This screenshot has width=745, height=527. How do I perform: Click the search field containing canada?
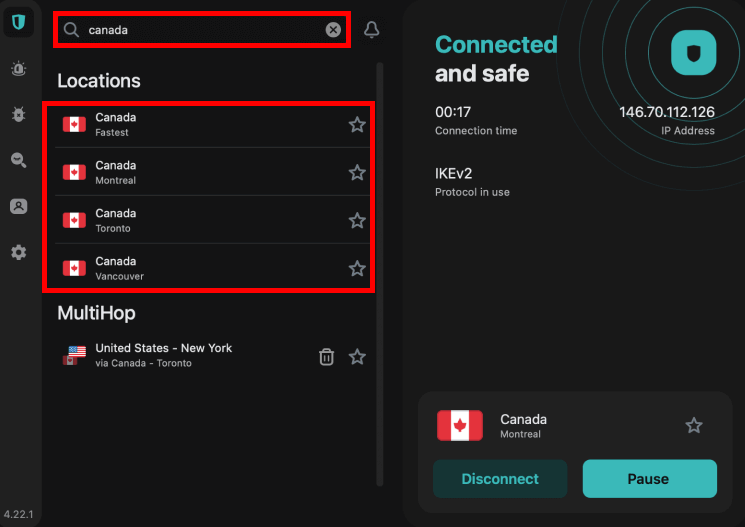[x=202, y=30]
